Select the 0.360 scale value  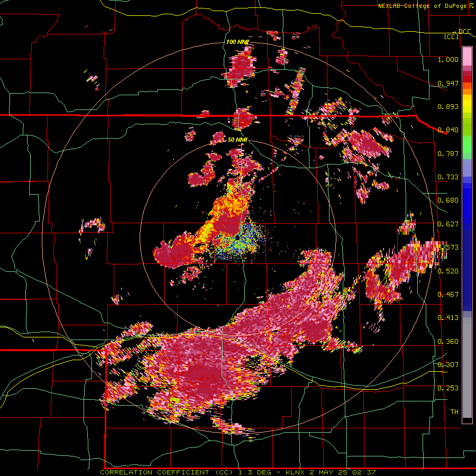coord(448,342)
